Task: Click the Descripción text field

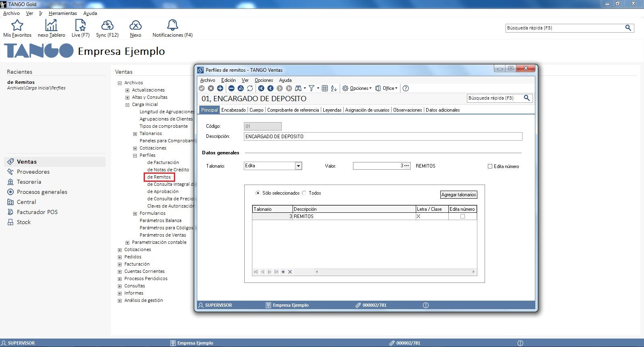Action: 382,137
